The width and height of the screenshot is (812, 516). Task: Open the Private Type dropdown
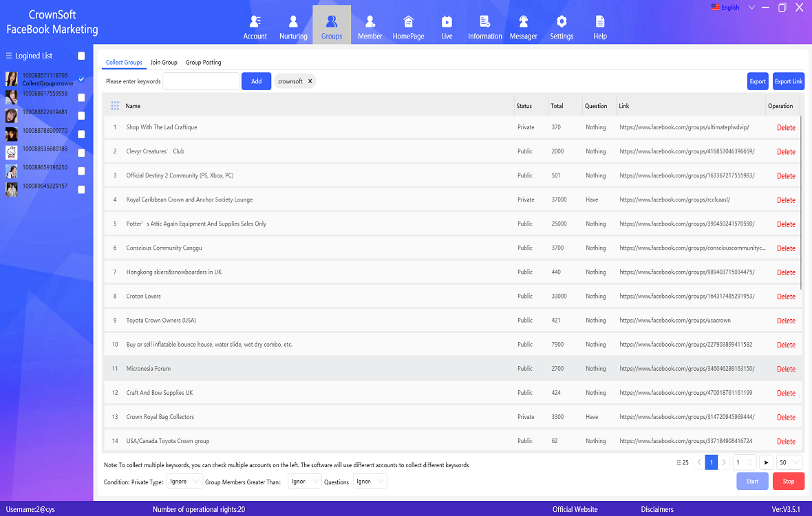[185, 482]
